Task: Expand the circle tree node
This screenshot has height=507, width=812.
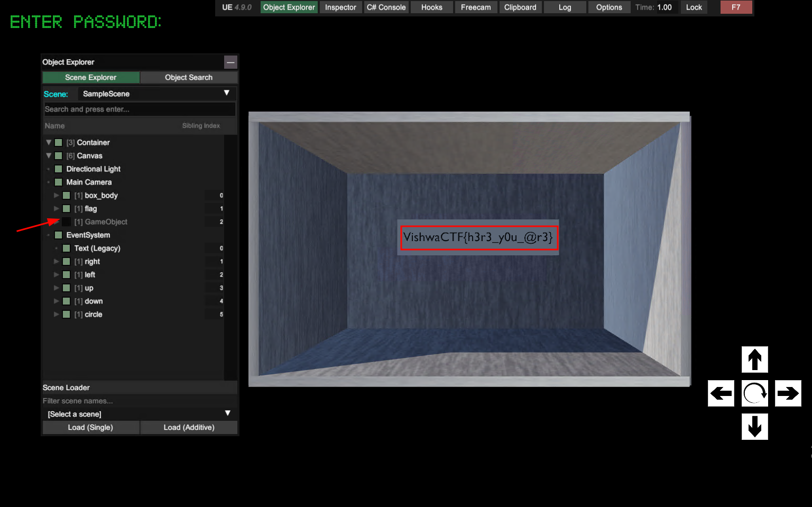Action: click(x=57, y=315)
